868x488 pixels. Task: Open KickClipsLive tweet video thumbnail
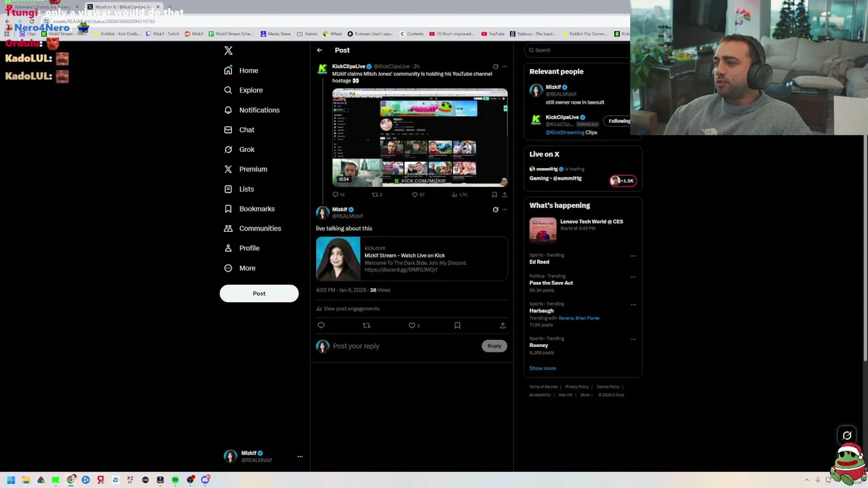click(420, 137)
